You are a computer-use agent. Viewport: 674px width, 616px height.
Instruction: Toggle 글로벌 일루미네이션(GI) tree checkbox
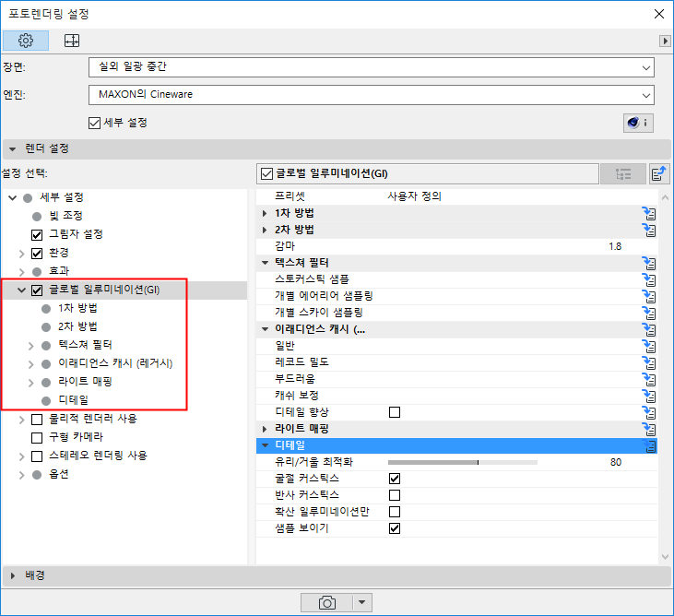[37, 290]
